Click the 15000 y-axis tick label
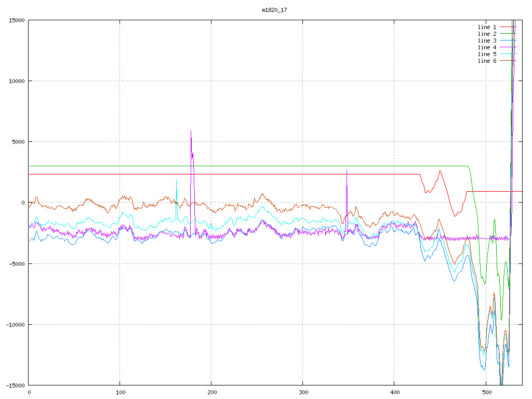This screenshot has width=532, height=399. tap(16, 20)
